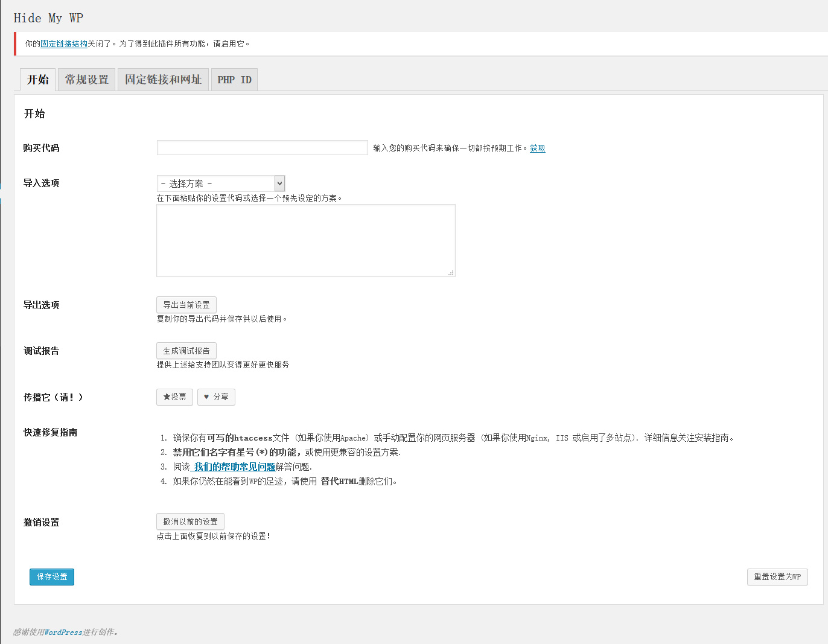Click the 撤消以前的设置 button
The height and width of the screenshot is (644, 828).
click(x=191, y=521)
